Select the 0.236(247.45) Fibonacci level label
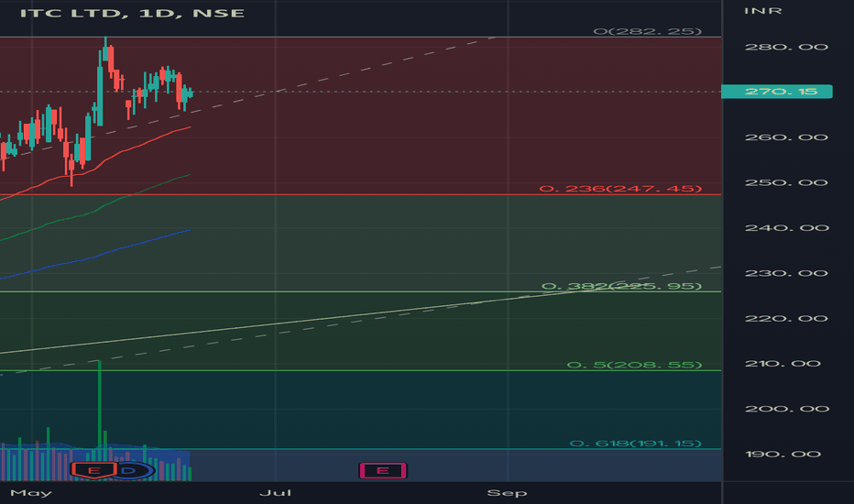The image size is (854, 504). (620, 189)
